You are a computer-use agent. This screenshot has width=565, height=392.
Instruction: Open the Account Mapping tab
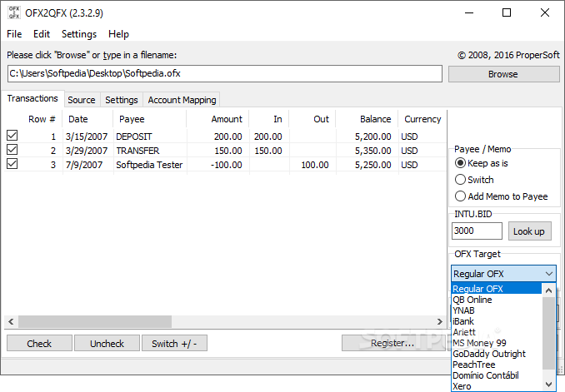click(182, 100)
